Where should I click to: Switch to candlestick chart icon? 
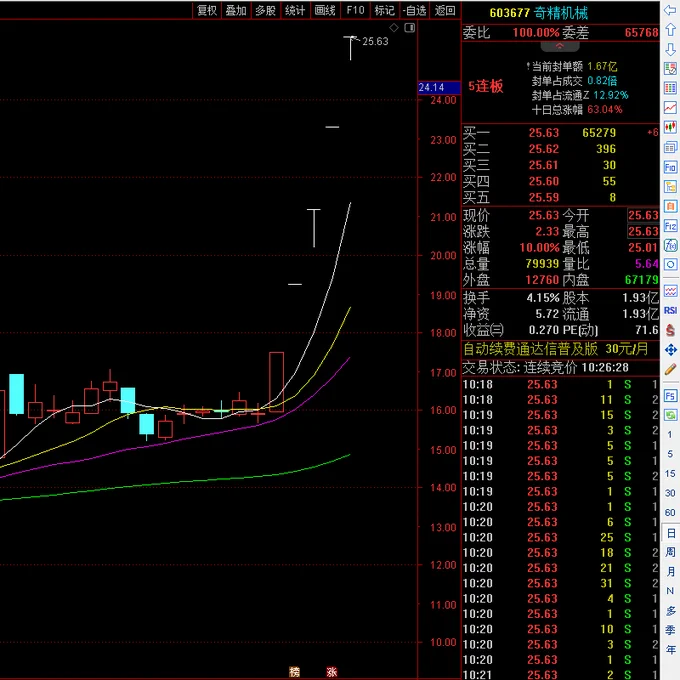[670, 127]
